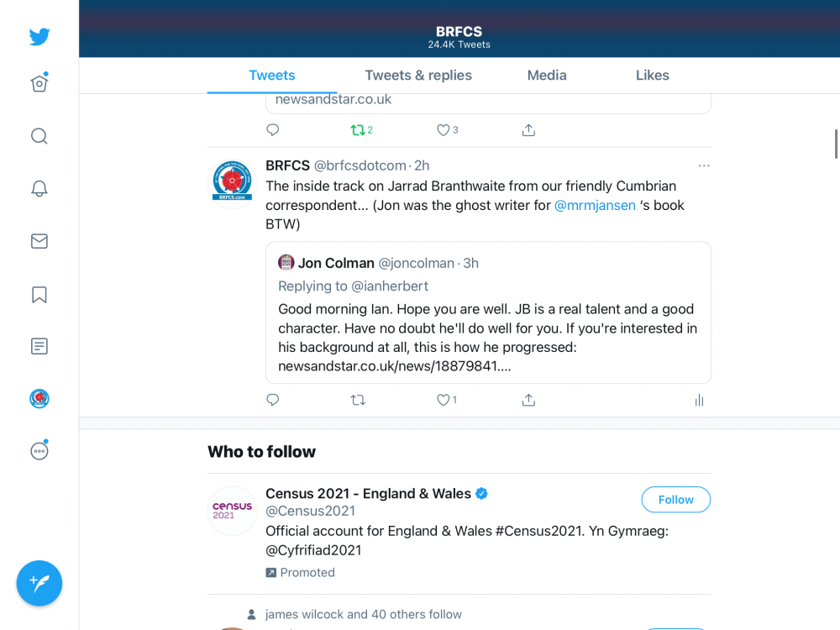Open Lists icon in sidebar
The image size is (840, 630).
click(39, 346)
